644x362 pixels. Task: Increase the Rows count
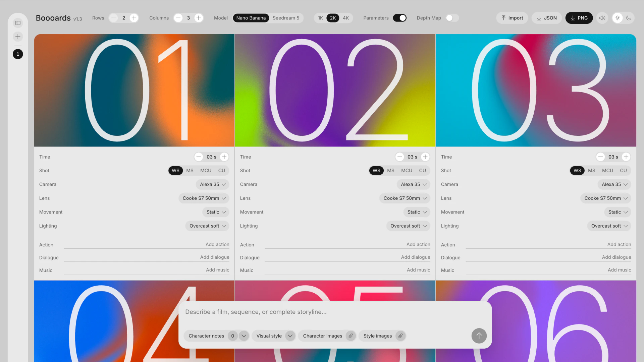tap(134, 18)
